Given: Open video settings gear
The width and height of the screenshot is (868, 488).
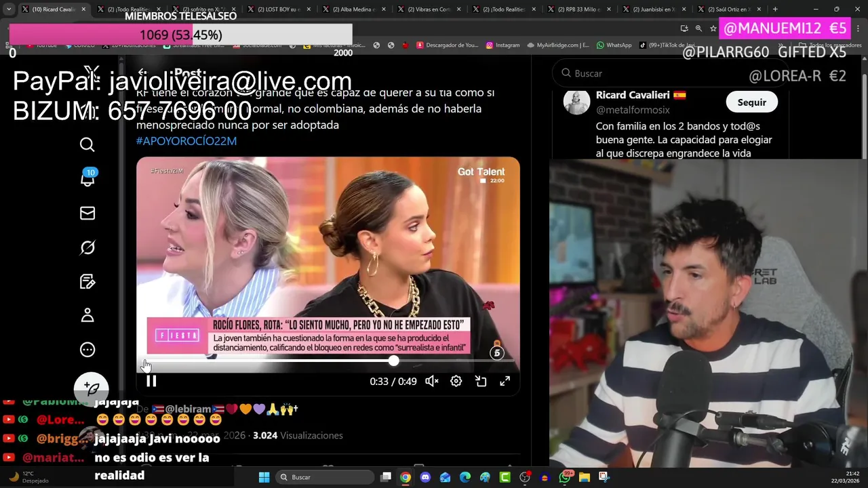Looking at the screenshot, I should tap(456, 382).
